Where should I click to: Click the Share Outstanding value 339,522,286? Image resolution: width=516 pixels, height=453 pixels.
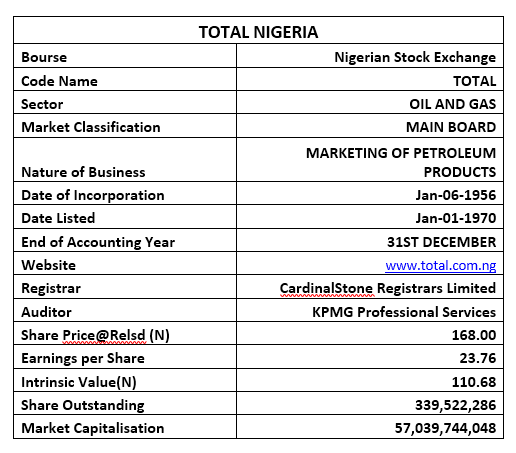[455, 405]
